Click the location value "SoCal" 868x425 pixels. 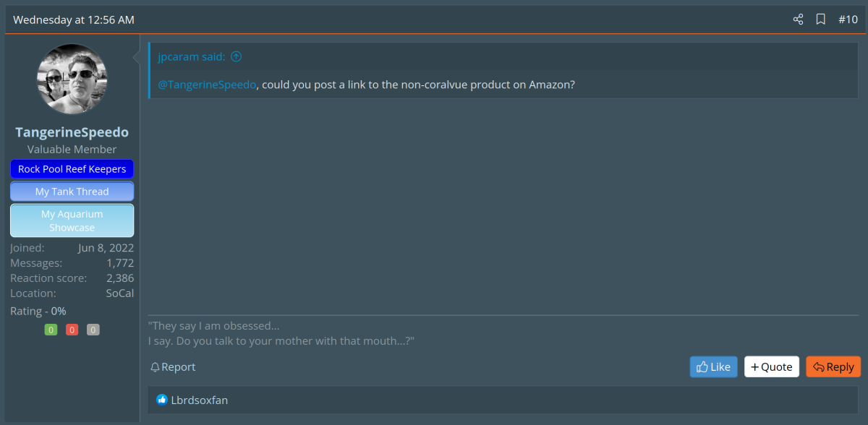pyautogui.click(x=120, y=293)
